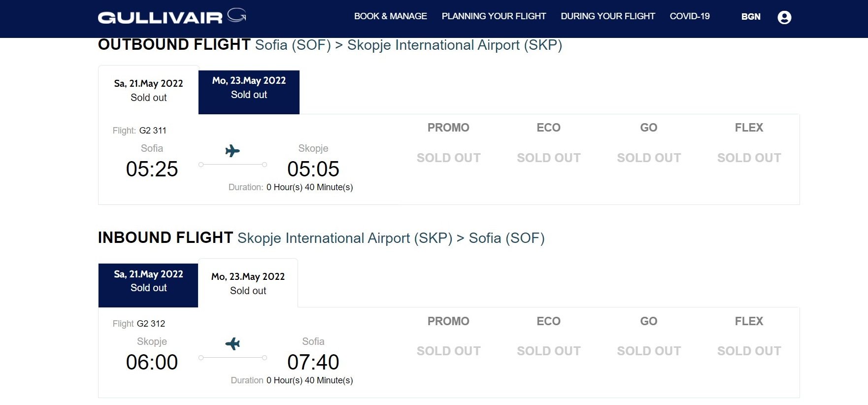Expand the During Your Flight menu
The width and height of the screenshot is (868, 405).
coord(608,16)
